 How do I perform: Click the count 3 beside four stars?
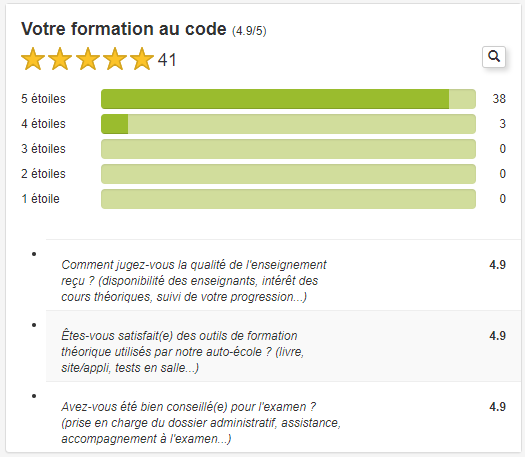[x=502, y=124]
